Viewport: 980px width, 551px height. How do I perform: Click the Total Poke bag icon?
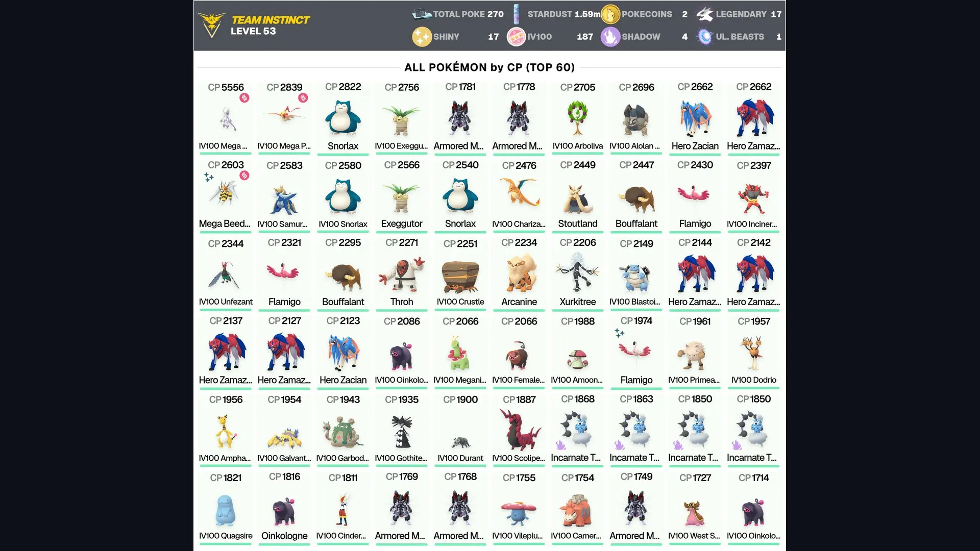point(422,14)
